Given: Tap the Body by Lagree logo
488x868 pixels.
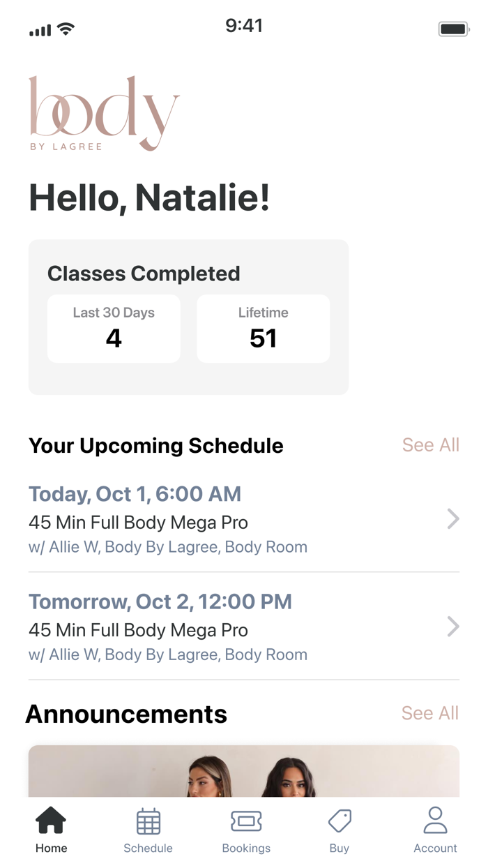Looking at the screenshot, I should [x=104, y=113].
